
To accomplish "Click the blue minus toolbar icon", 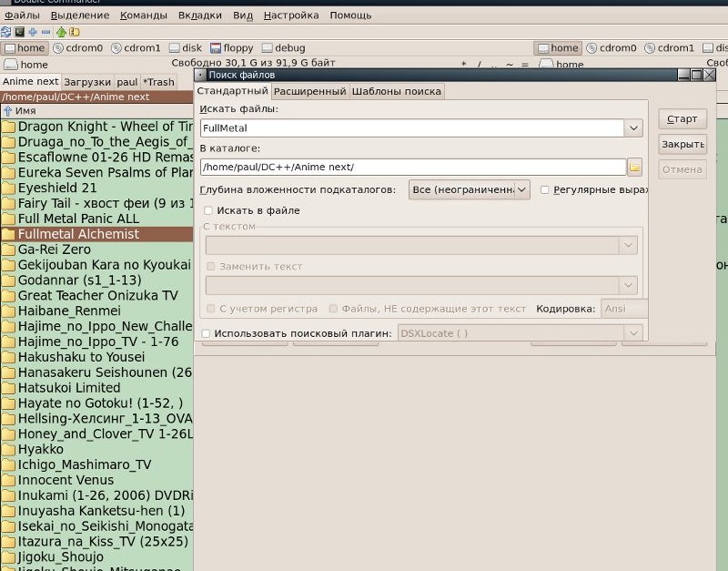I will [46, 32].
